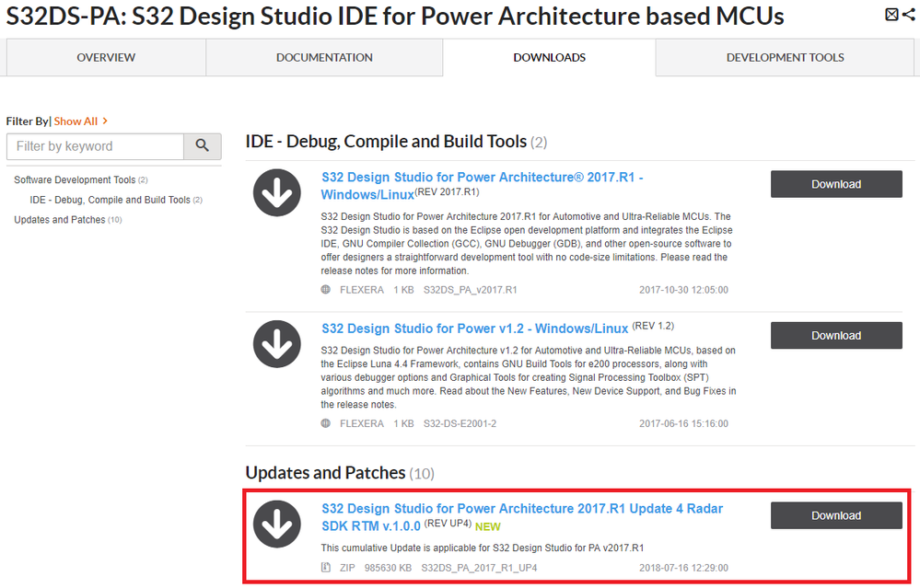The image size is (920, 588).
Task: Click the round download arrow for Power v1.2
Action: (x=277, y=345)
